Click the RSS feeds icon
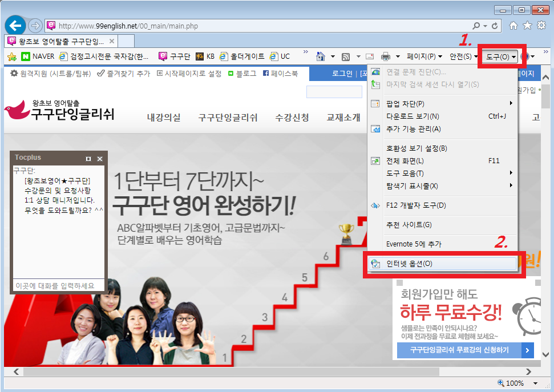 point(345,56)
